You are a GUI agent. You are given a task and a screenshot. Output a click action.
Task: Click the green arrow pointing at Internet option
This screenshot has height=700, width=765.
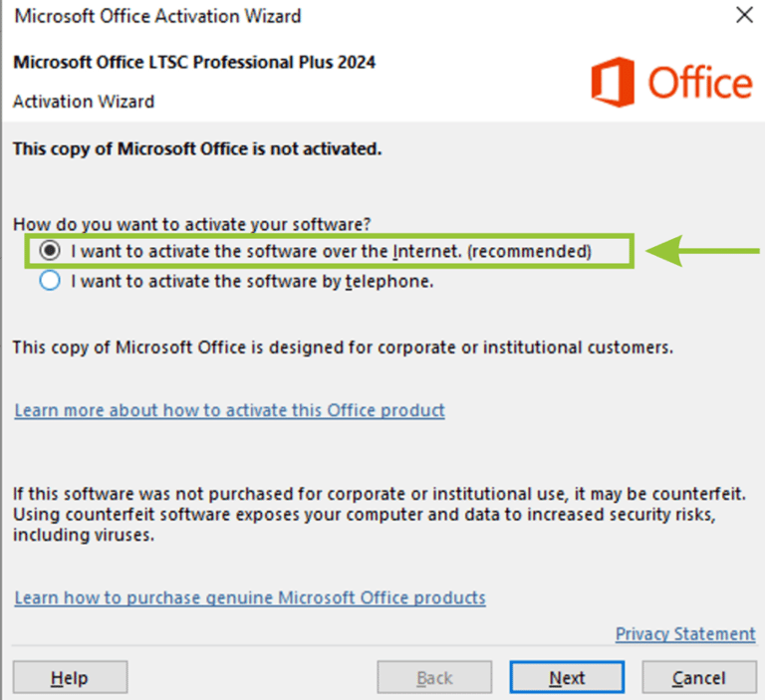coord(702,251)
